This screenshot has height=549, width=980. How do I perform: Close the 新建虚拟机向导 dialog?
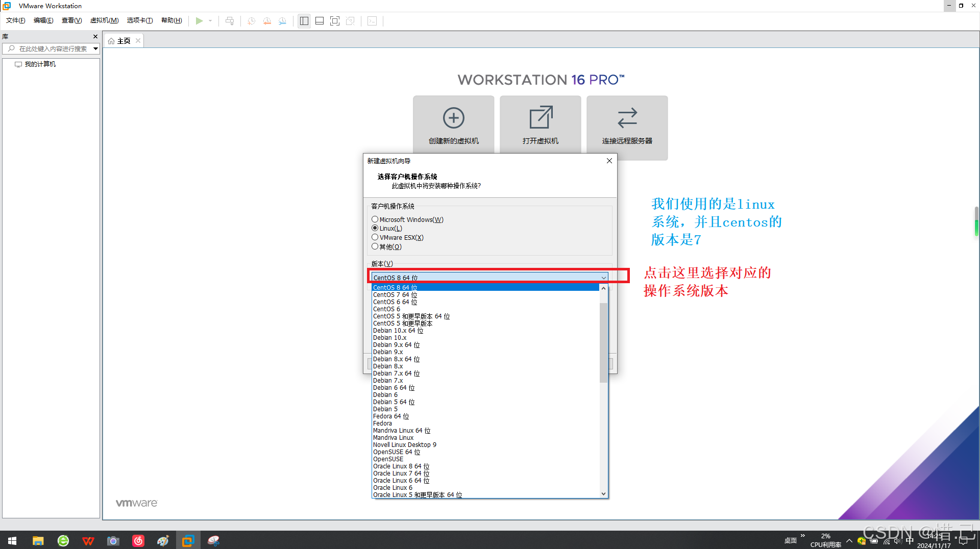point(609,161)
